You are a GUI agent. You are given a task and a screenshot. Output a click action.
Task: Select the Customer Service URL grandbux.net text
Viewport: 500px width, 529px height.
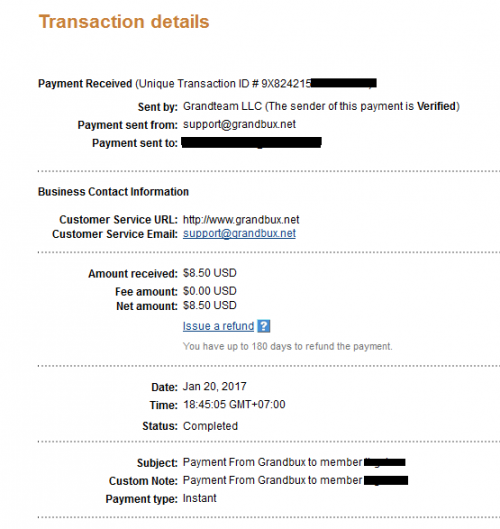pyautogui.click(x=241, y=220)
